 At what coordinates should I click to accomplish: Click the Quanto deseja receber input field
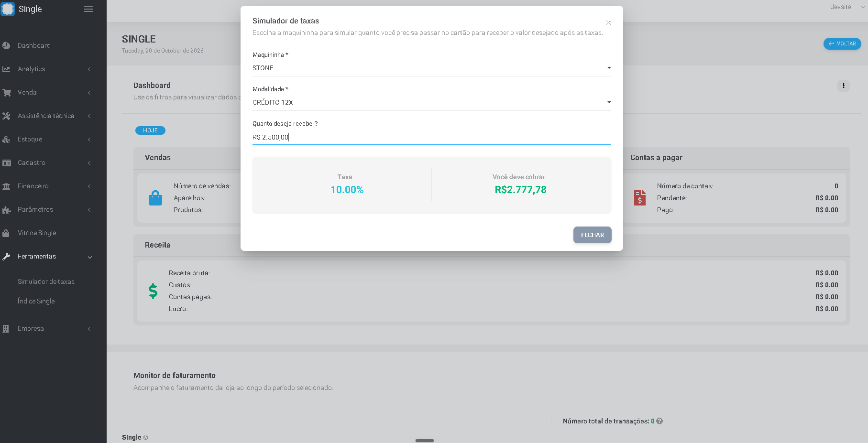click(431, 137)
